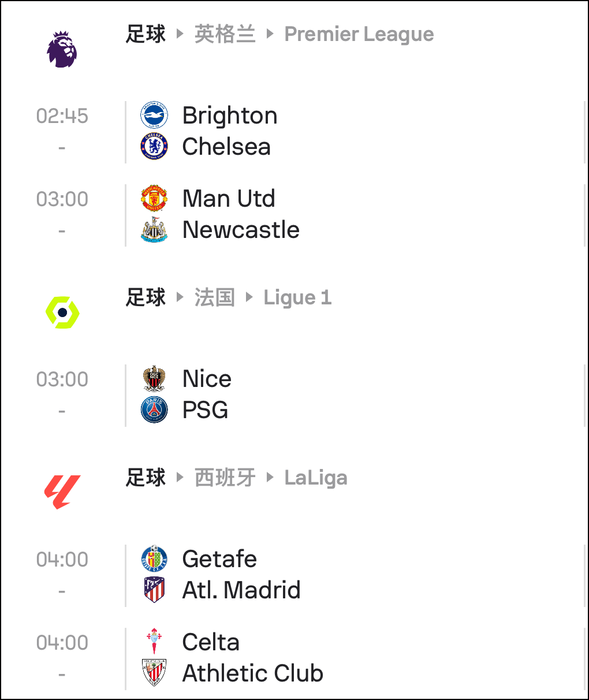Click the Ligue 1 league logo
The height and width of the screenshot is (700, 589).
pos(62,312)
